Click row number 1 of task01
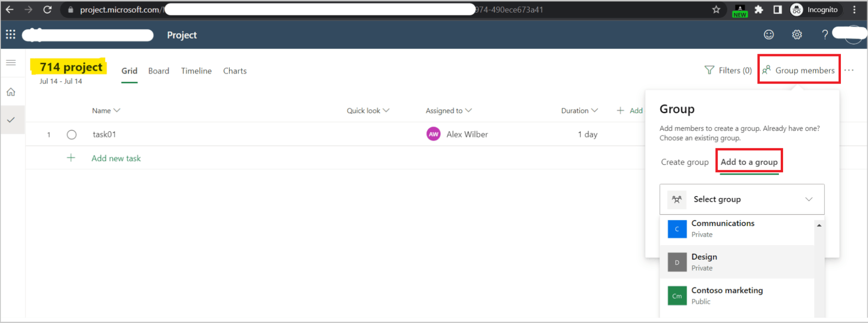The height and width of the screenshot is (323, 868). pyautogui.click(x=49, y=134)
